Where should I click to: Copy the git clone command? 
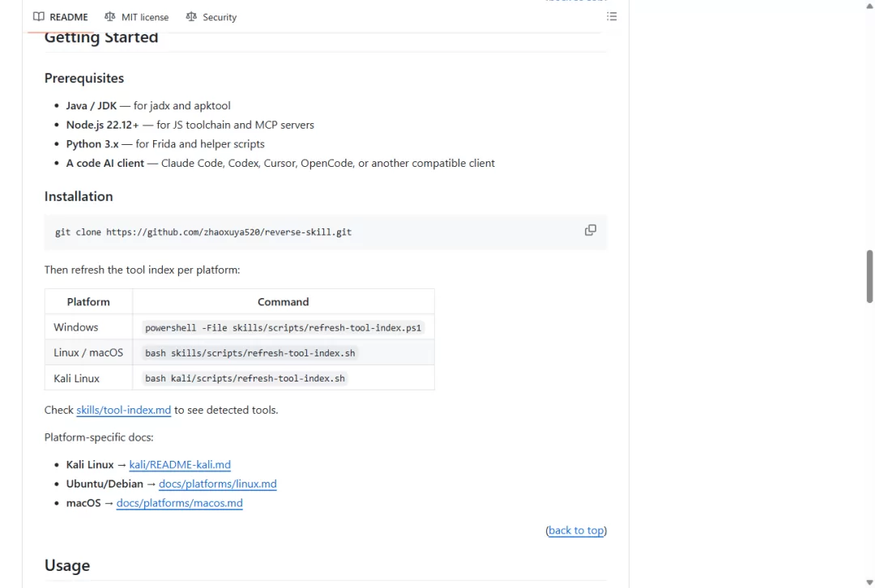(x=591, y=230)
